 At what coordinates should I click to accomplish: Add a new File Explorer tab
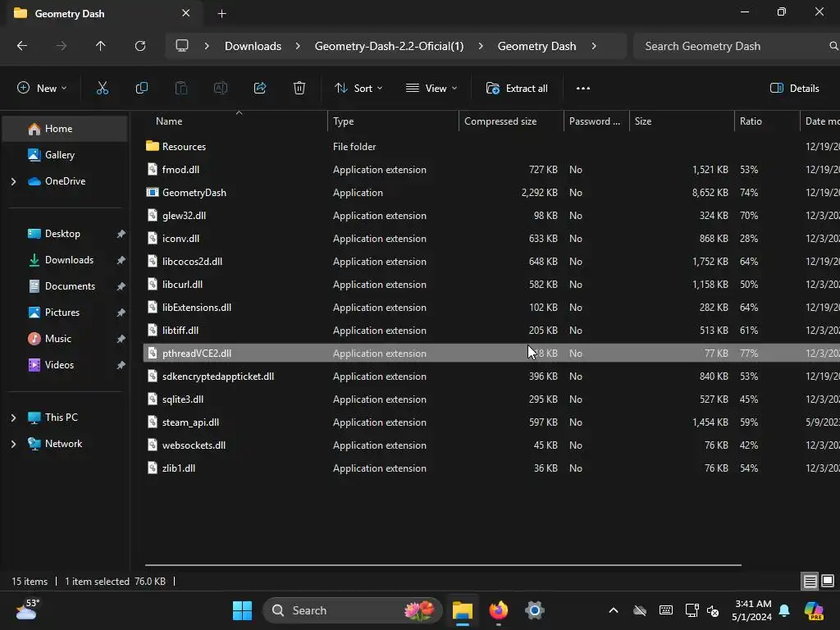coord(221,14)
